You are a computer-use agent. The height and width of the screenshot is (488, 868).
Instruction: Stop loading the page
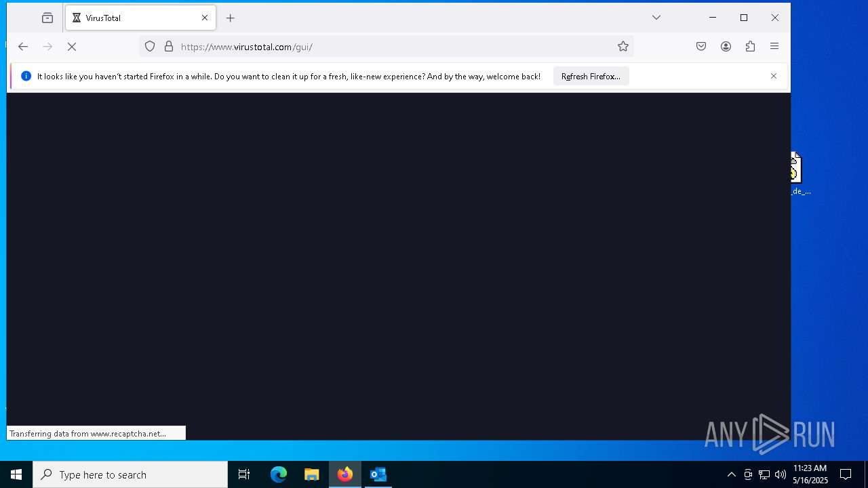[72, 47]
